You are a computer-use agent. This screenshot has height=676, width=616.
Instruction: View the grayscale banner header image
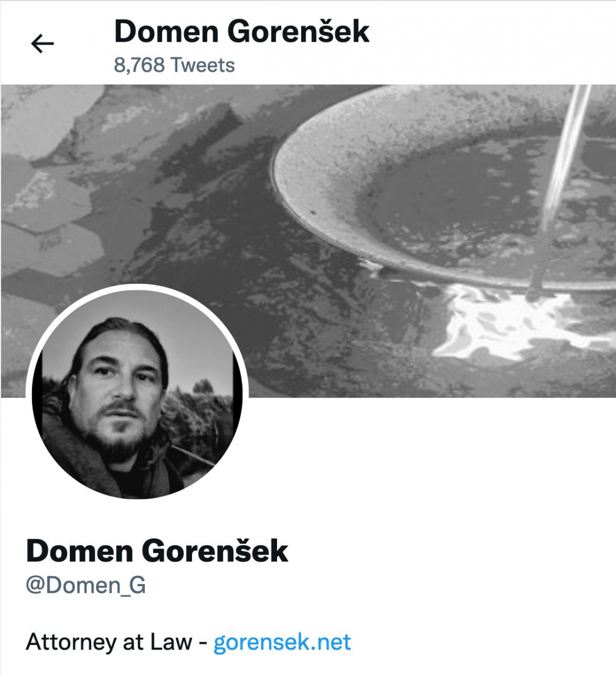point(308,241)
